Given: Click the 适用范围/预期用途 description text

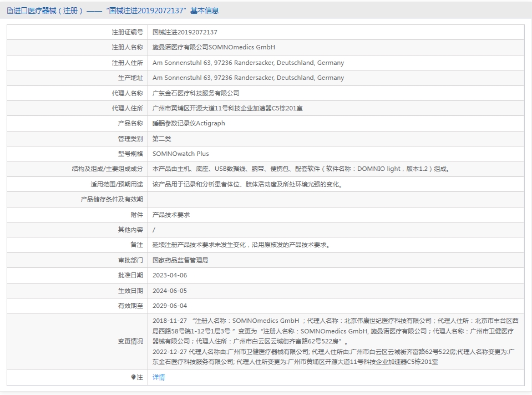Looking at the screenshot, I should pyautogui.click(x=247, y=184).
